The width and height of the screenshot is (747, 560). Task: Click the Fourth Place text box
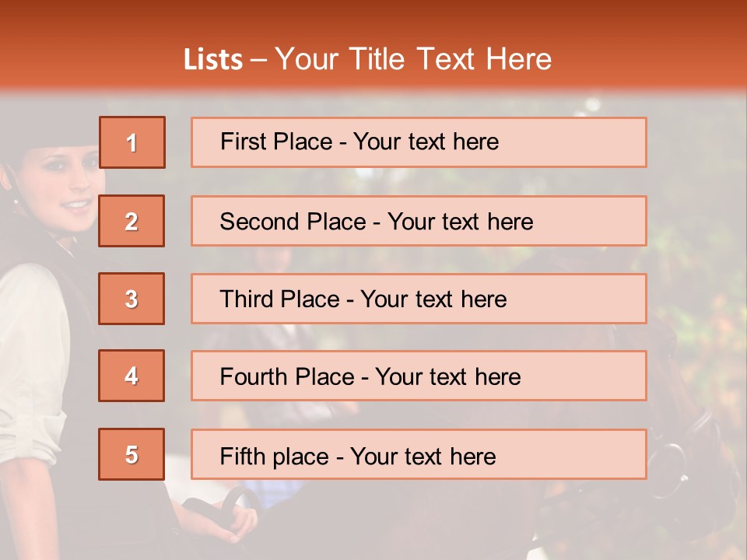tap(419, 376)
